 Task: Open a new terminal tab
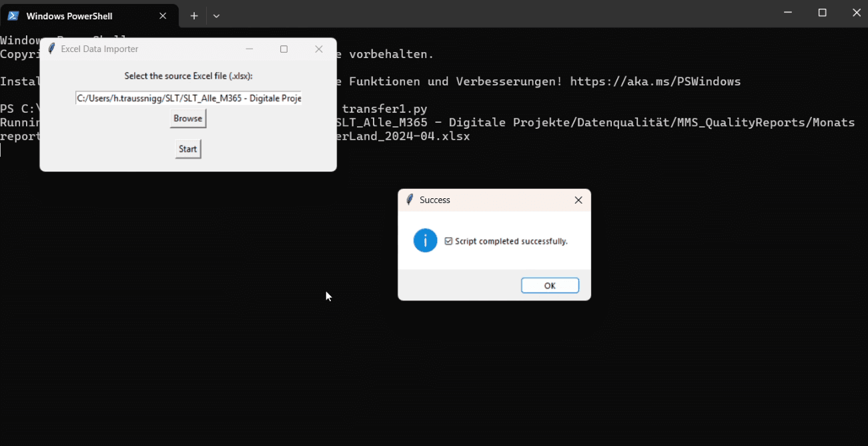pyautogui.click(x=194, y=16)
